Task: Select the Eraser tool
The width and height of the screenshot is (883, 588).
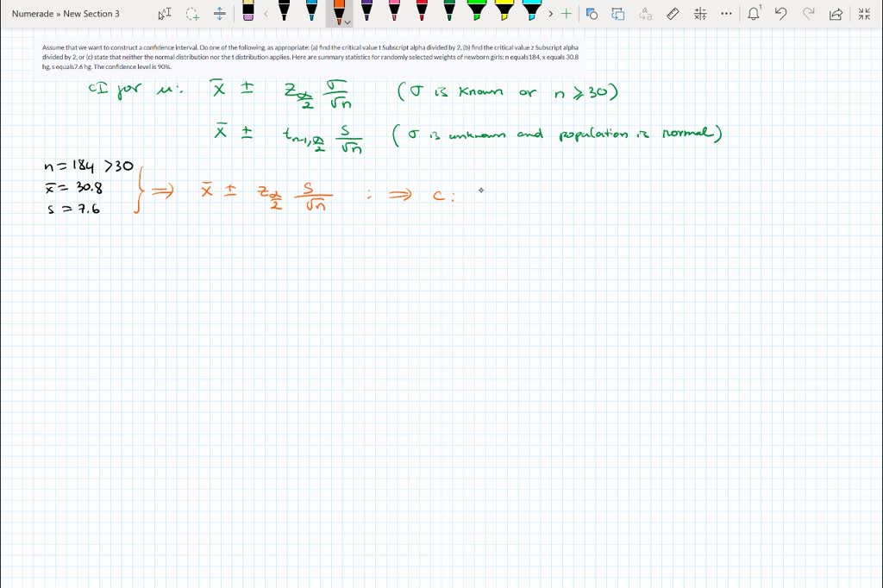Action: [x=247, y=13]
